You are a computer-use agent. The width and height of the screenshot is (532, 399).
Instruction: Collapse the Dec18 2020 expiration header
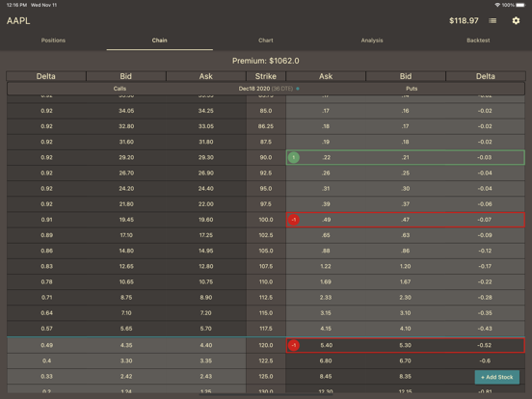[266, 89]
